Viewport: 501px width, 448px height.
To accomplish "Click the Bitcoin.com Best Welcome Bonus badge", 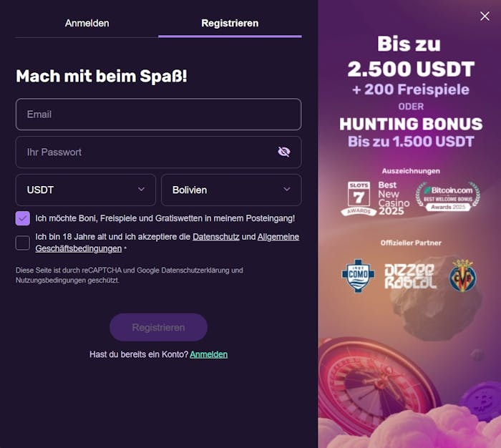I will pos(447,197).
